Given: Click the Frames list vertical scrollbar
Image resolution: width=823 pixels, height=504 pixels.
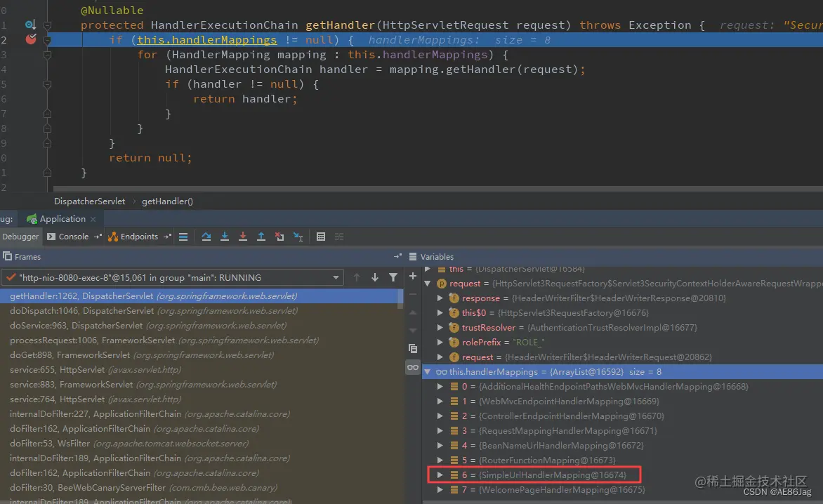Looking at the screenshot, I should [x=400, y=298].
